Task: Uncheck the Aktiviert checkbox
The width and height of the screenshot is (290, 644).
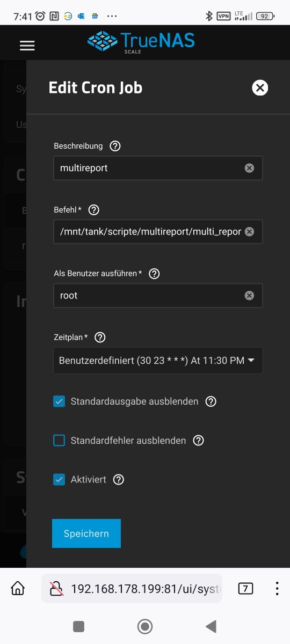Action: click(x=59, y=480)
